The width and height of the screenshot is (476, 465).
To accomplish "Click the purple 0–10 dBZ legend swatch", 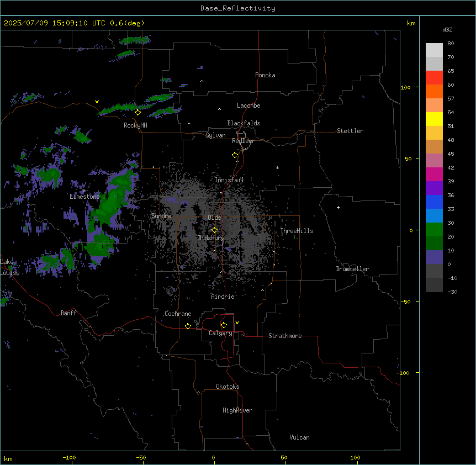I will coord(434,257).
